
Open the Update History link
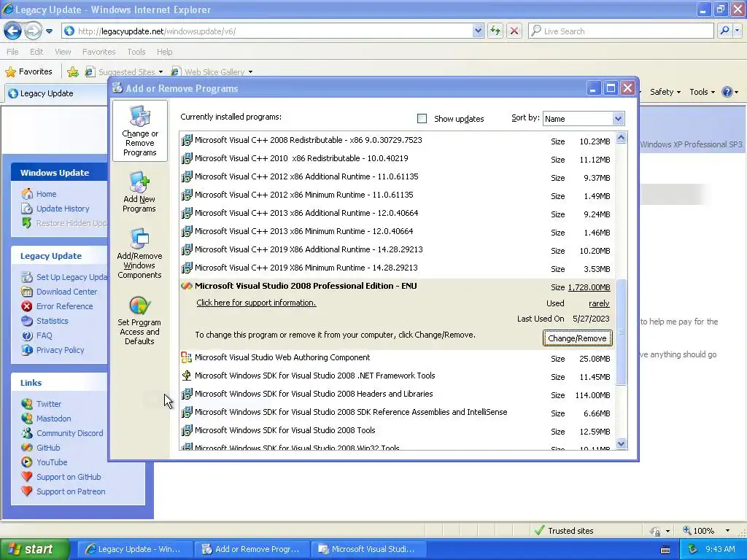(x=63, y=209)
